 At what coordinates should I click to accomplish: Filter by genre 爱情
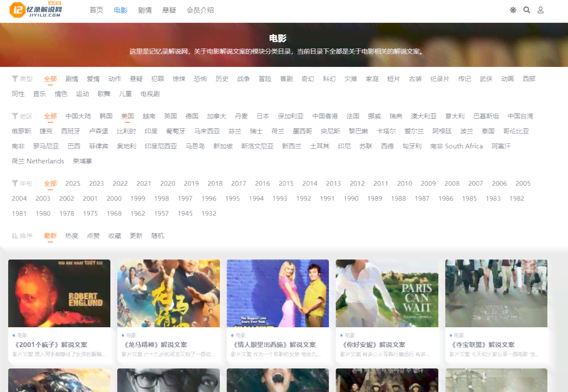[x=93, y=79]
